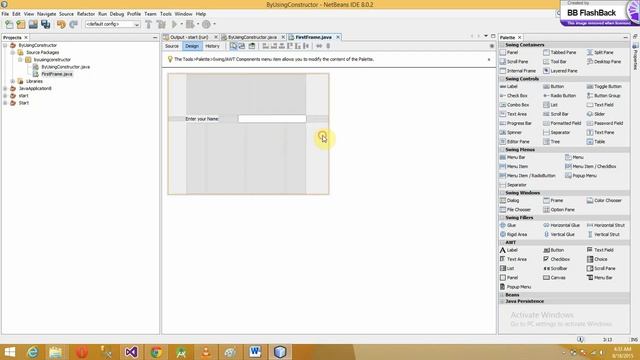The image size is (640, 360).
Task: Pick the Spinner palette component
Action: pos(511,133)
